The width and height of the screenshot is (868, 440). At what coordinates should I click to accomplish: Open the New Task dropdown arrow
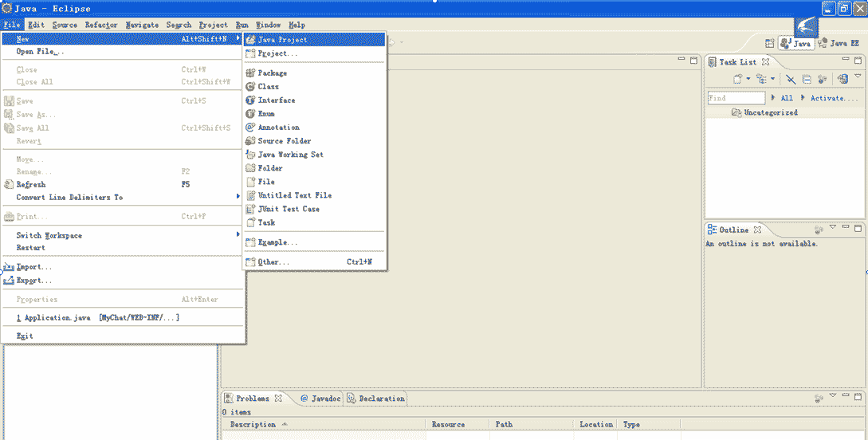pyautogui.click(x=748, y=79)
